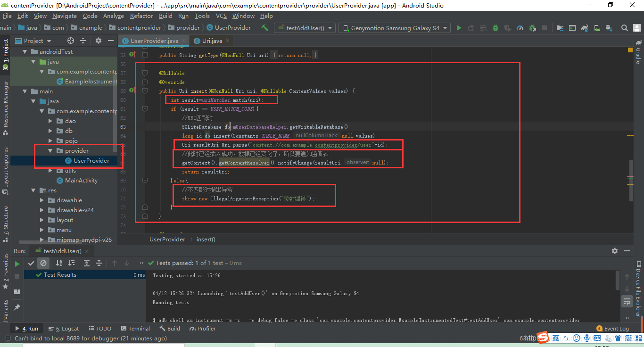
Task: Collapse the androidTest folder
Action: pos(25,52)
